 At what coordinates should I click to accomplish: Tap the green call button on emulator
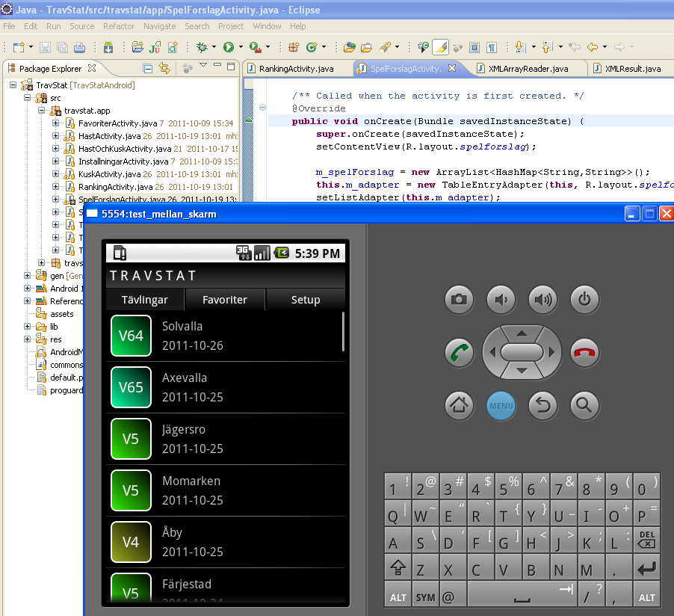coord(459,353)
